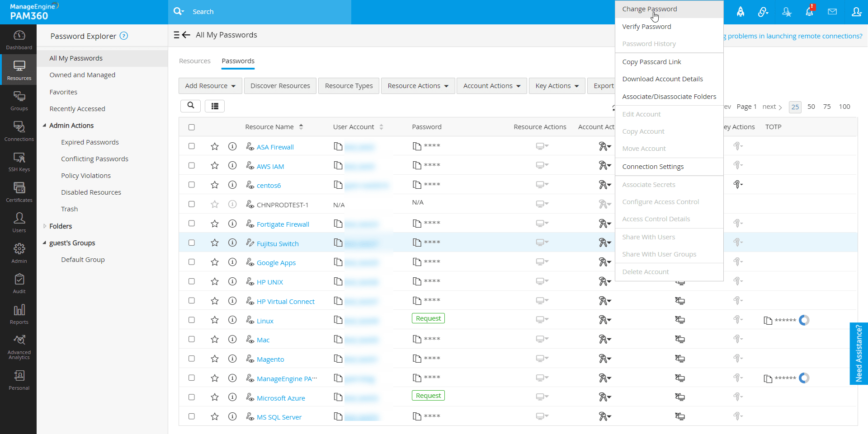Open the Users sidebar section
The image size is (868, 434).
[x=19, y=223]
